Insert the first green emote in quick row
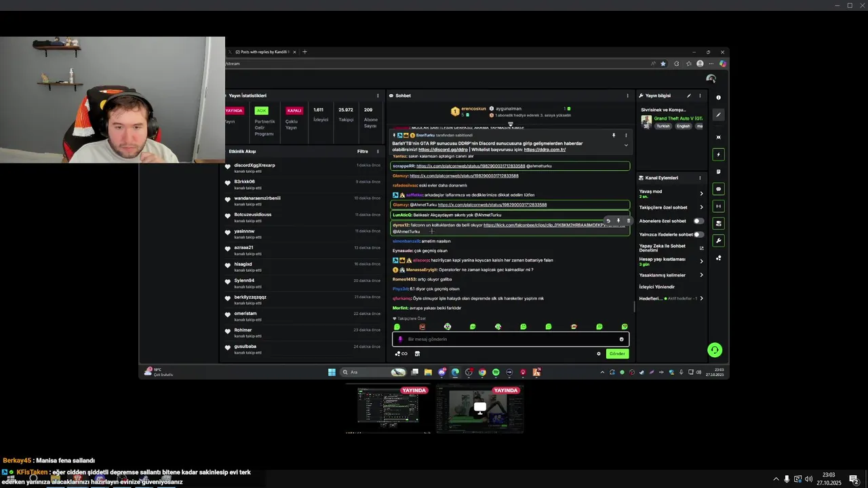Screen dimensions: 868x488 pos(397,327)
